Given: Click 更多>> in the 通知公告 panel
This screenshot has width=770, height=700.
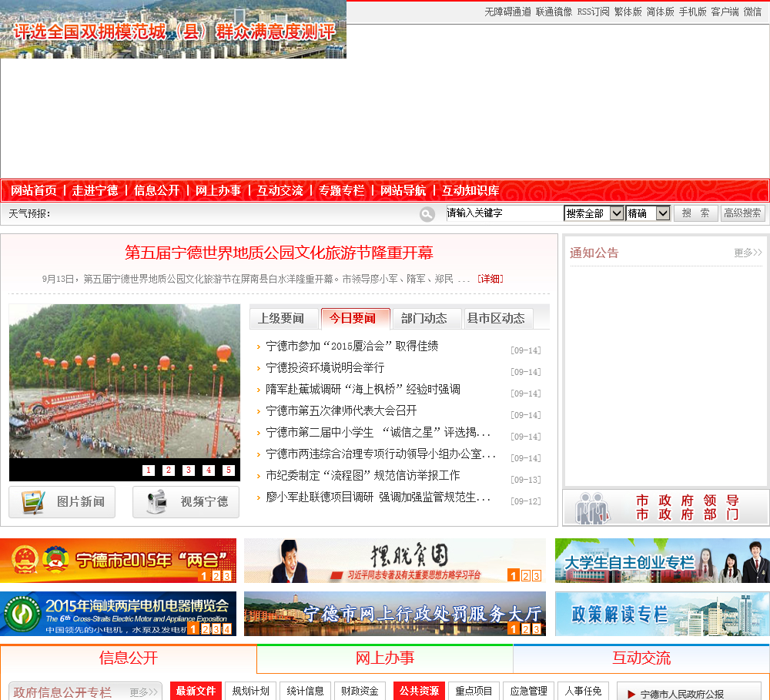Looking at the screenshot, I should coord(748,253).
